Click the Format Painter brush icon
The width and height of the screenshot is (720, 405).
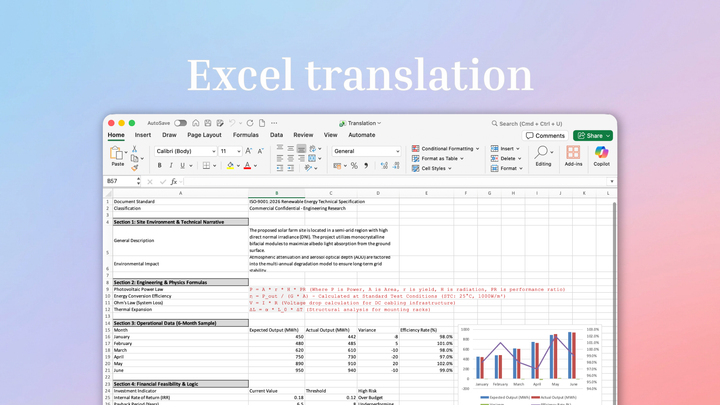pos(135,168)
